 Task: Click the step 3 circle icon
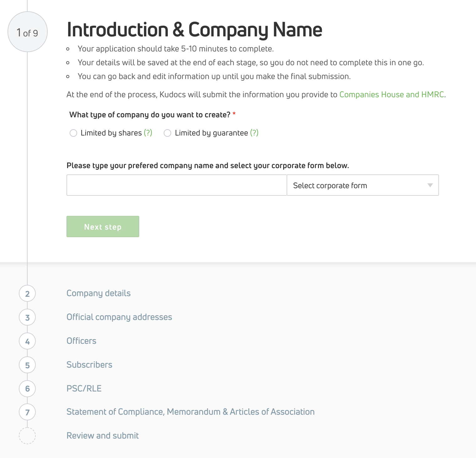[27, 317]
